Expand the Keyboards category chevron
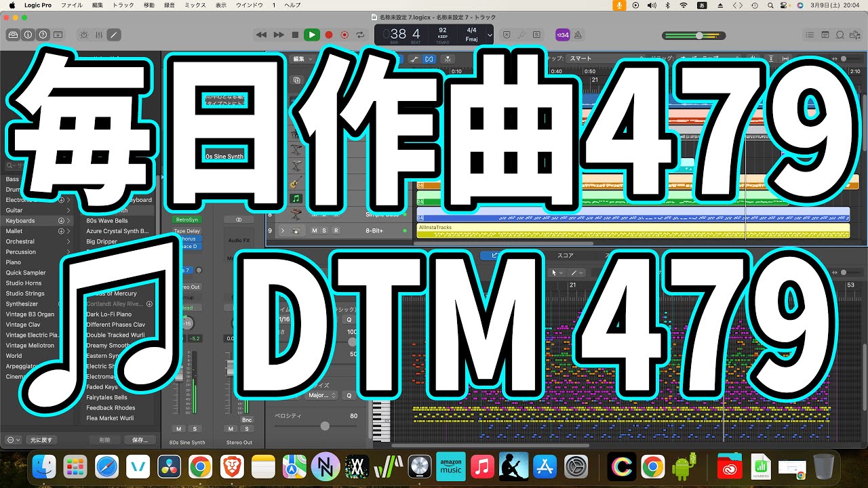 (x=68, y=221)
